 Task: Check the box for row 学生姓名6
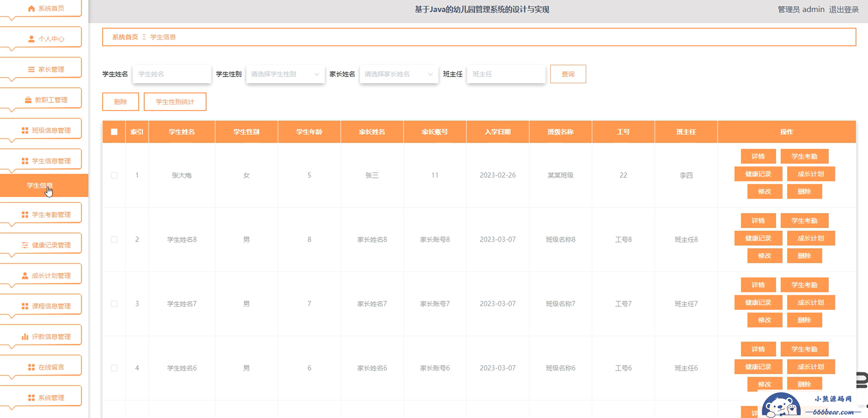114,368
